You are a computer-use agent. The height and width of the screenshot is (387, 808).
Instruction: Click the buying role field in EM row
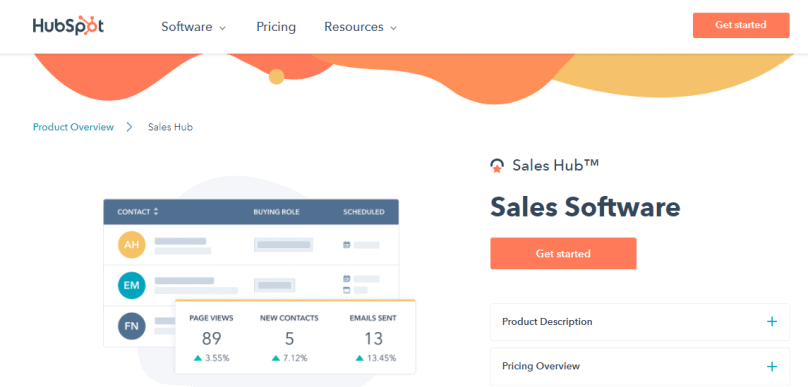[274, 285]
